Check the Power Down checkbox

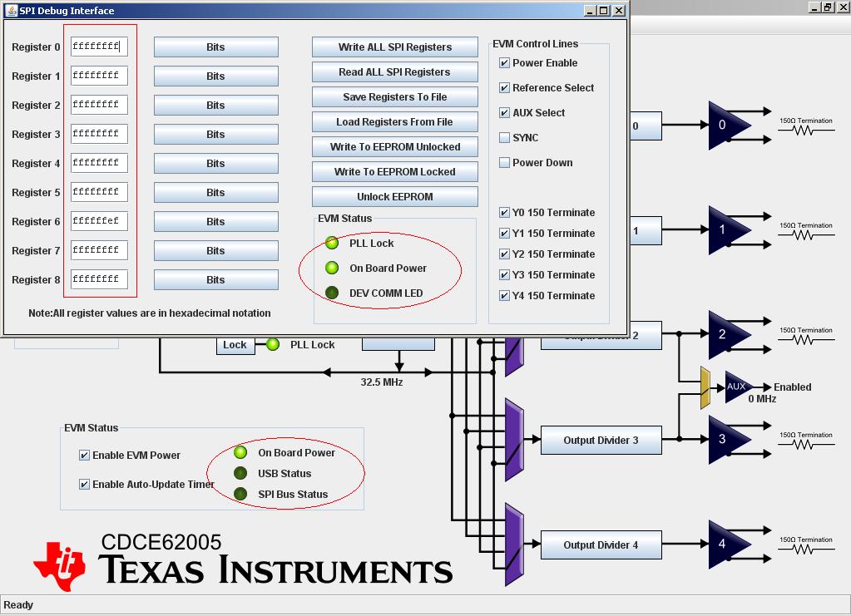point(504,163)
